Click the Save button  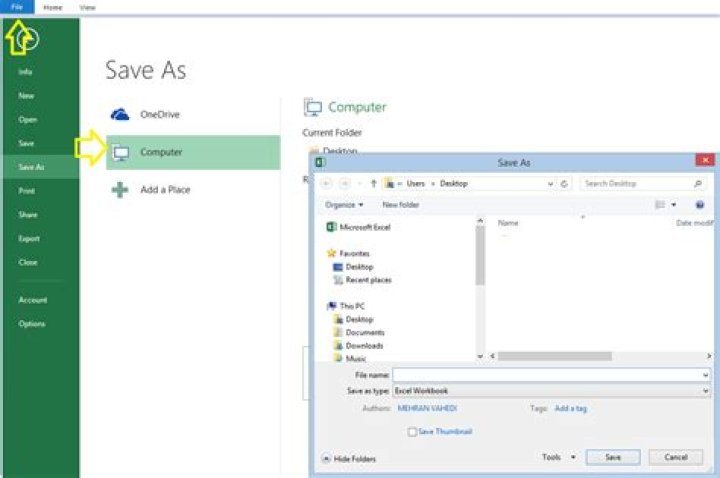click(x=613, y=457)
